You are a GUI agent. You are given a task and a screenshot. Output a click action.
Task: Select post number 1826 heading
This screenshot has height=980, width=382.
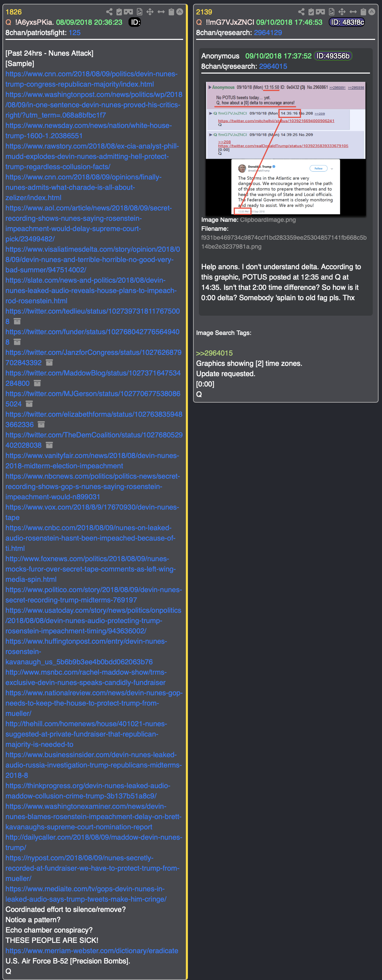tap(13, 12)
